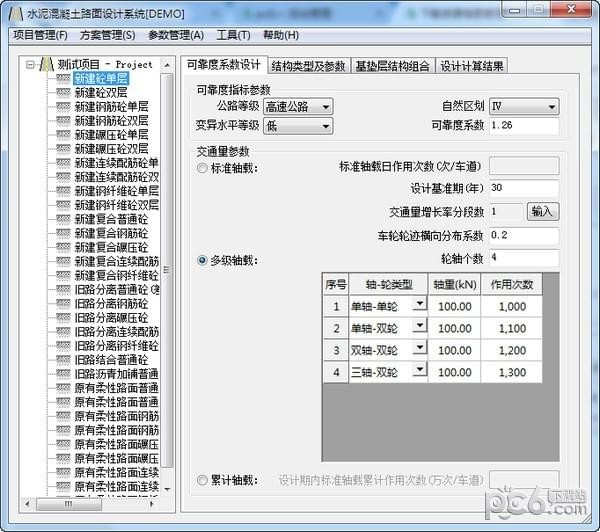Open axle type dropdown for 双轴-双轮 row

point(420,348)
